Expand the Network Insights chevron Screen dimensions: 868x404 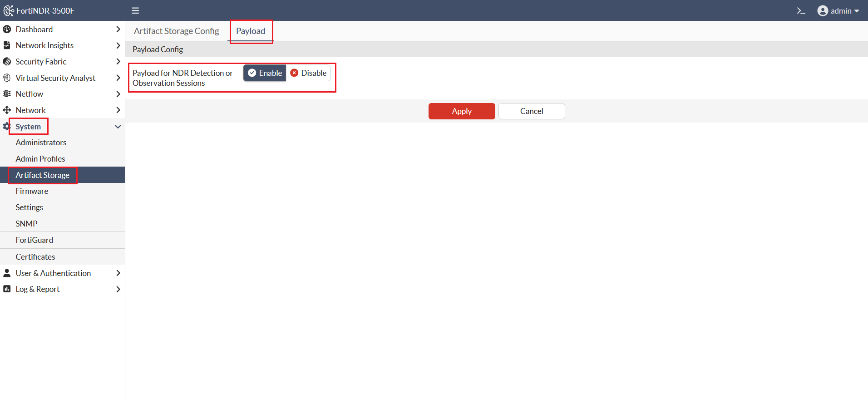pyautogui.click(x=118, y=45)
